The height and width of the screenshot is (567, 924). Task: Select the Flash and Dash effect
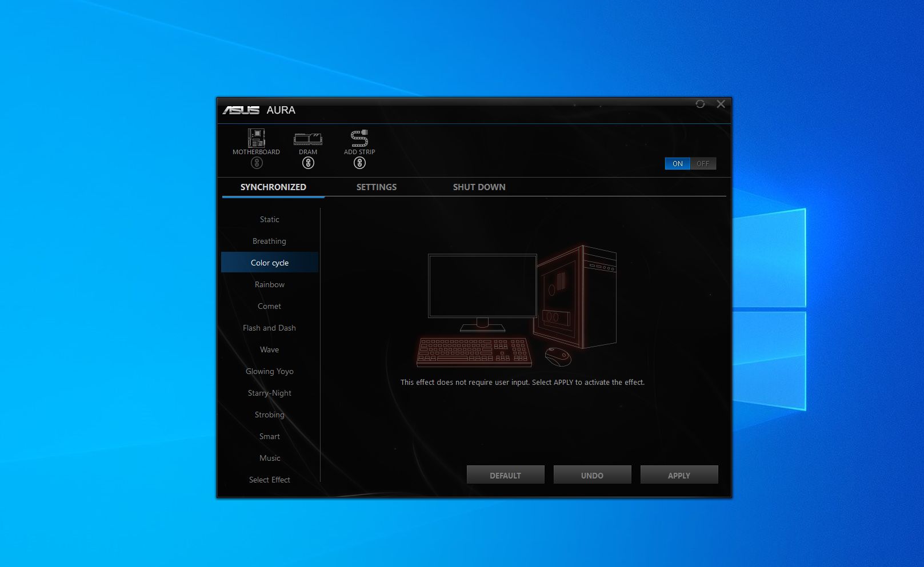pos(270,328)
